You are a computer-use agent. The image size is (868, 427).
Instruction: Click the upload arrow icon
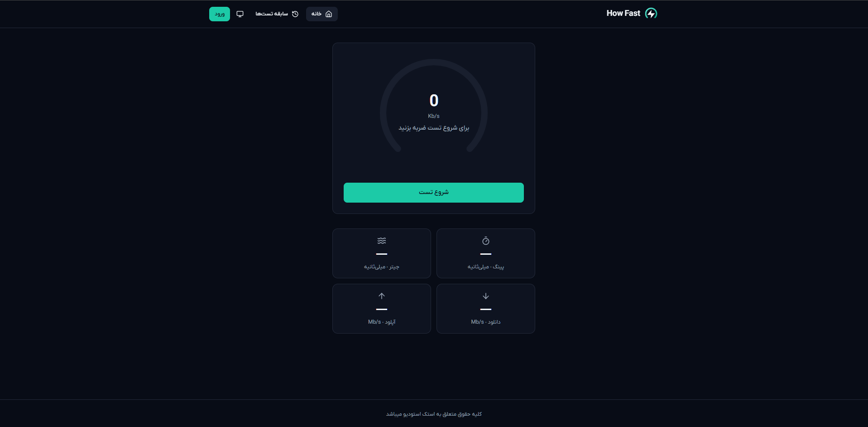tap(382, 296)
